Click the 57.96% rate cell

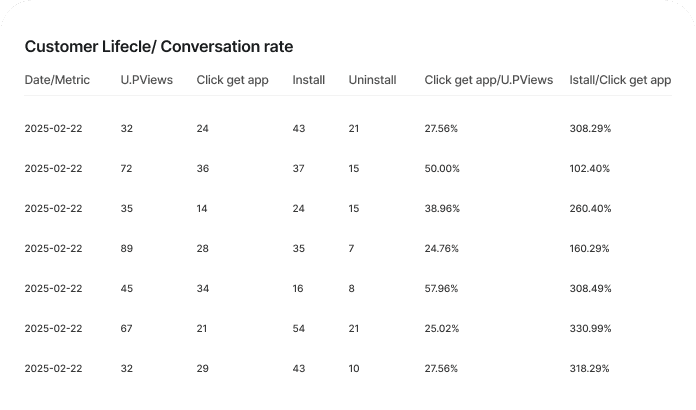coord(442,289)
